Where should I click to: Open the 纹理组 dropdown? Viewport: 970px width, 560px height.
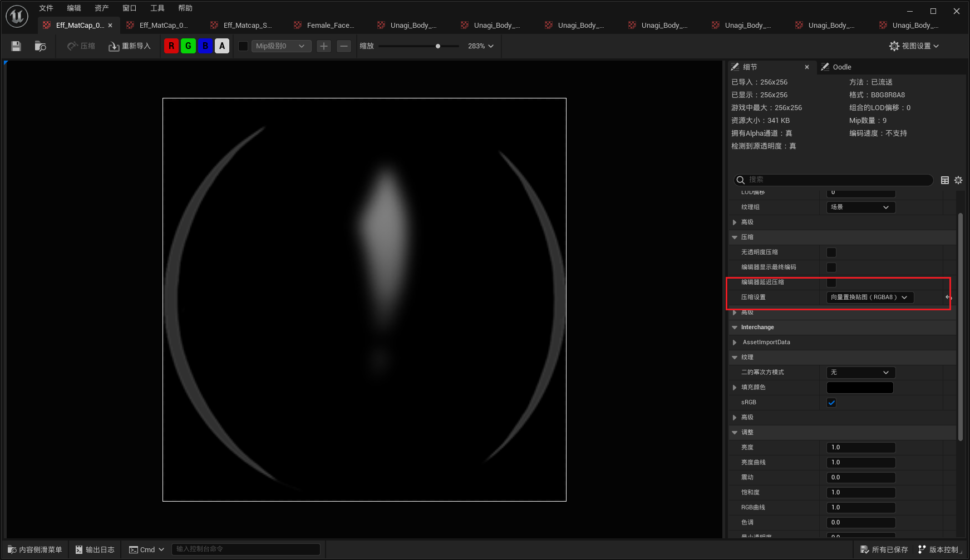(860, 207)
